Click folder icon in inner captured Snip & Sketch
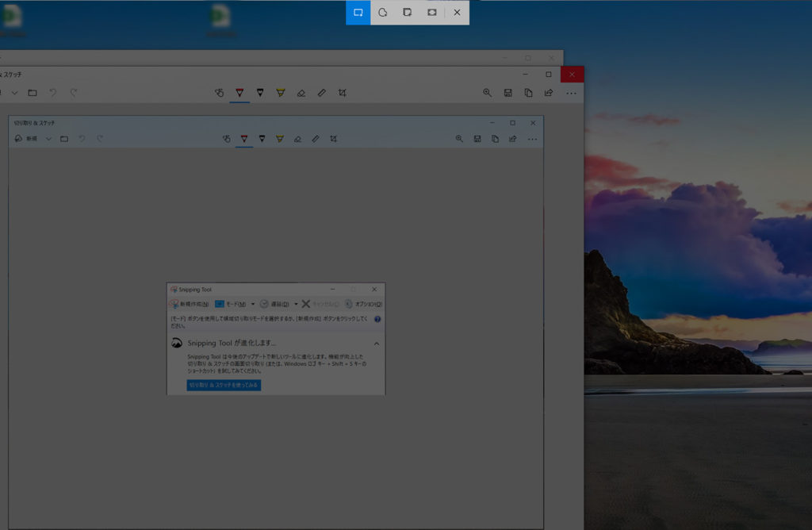This screenshot has width=812, height=530. (x=64, y=139)
